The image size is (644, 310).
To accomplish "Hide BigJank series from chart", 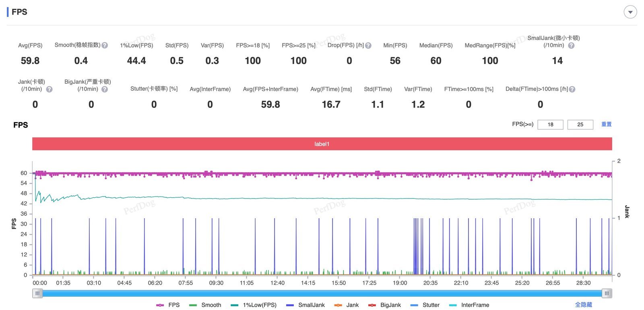I will 385,305.
